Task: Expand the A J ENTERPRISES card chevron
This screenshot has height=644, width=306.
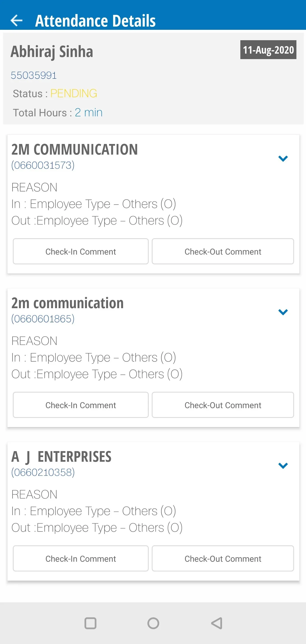Action: [283, 466]
